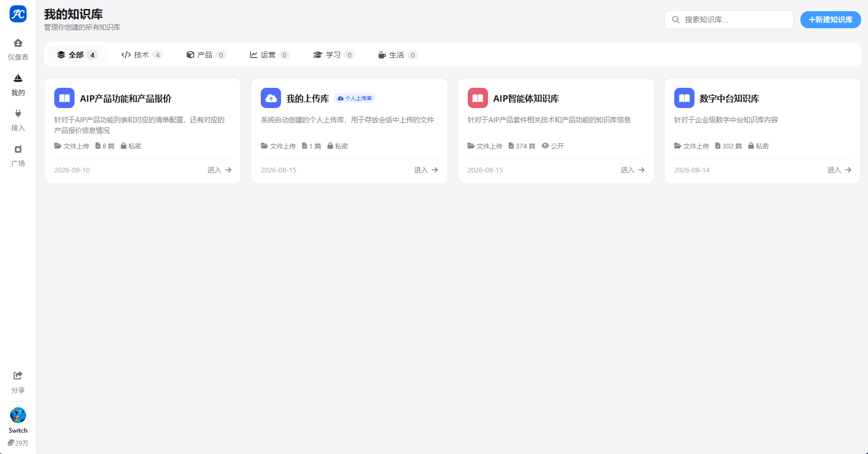The width and height of the screenshot is (868, 454).
Task: Click the app logo in the sidebar
Action: coord(18,14)
